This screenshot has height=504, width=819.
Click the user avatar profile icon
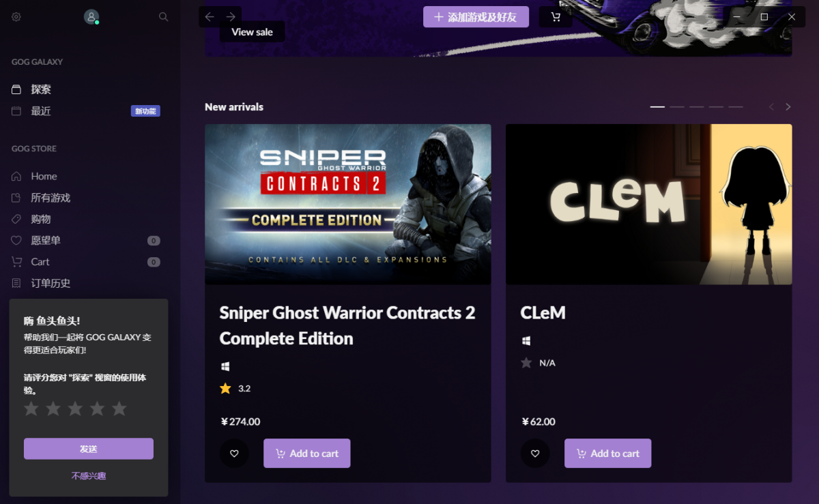[x=91, y=16]
